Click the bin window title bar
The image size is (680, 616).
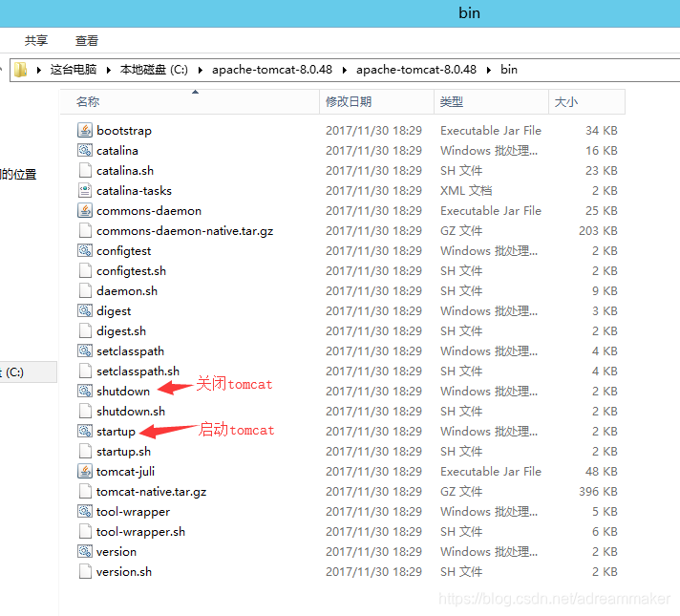coord(340,13)
